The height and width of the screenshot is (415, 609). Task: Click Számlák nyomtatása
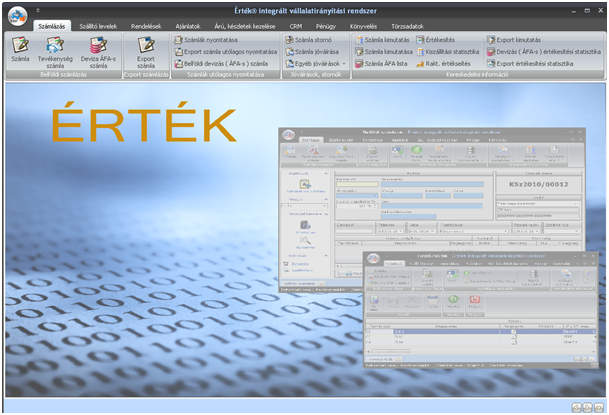206,40
